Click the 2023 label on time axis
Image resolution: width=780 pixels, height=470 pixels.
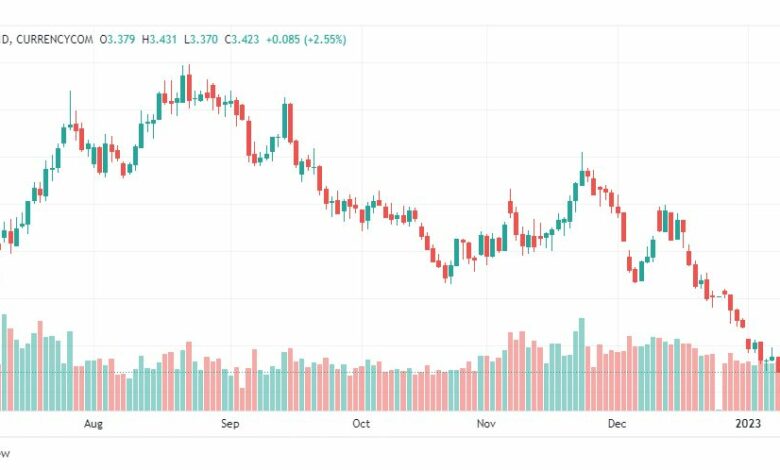[748, 424]
